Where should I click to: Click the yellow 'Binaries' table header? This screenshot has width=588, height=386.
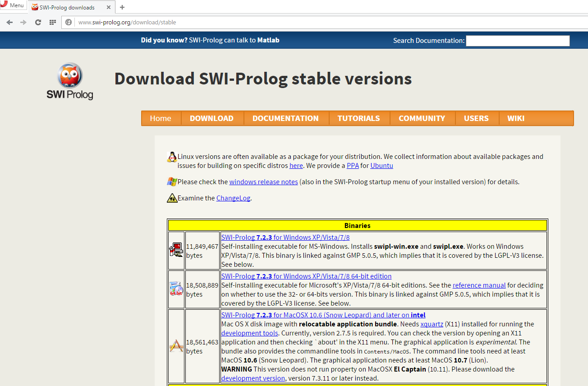(x=357, y=225)
